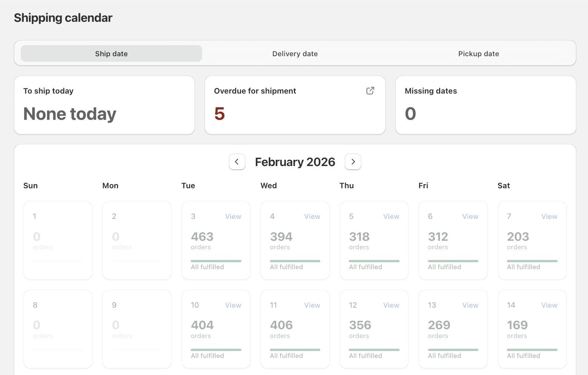View orders for February 10

coord(233,305)
